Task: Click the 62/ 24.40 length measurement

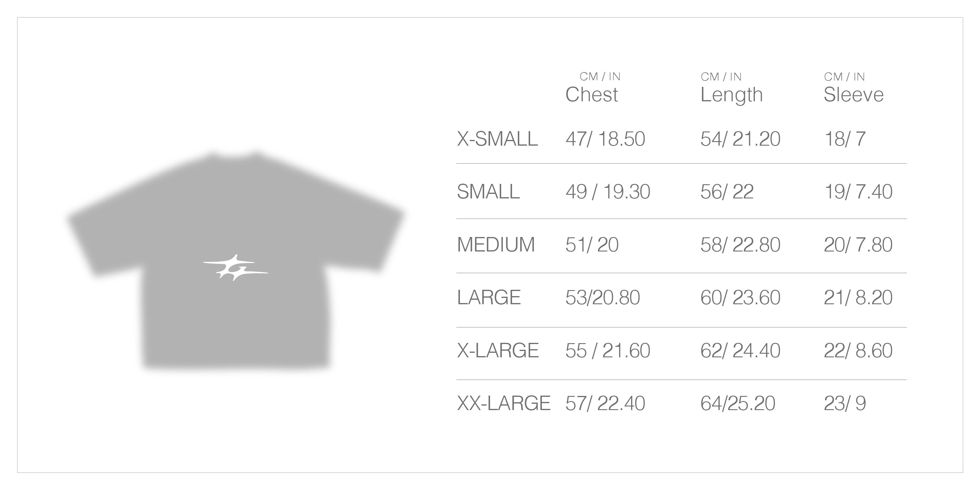Action: pyautogui.click(x=740, y=350)
